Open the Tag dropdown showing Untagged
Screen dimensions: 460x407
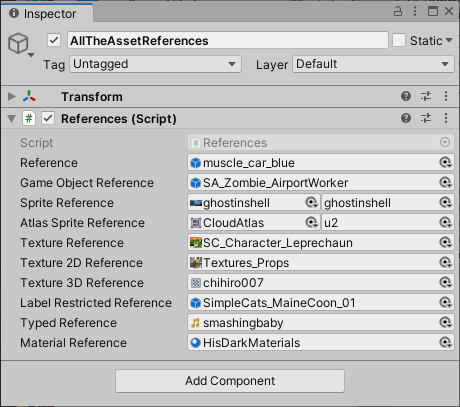coord(155,64)
